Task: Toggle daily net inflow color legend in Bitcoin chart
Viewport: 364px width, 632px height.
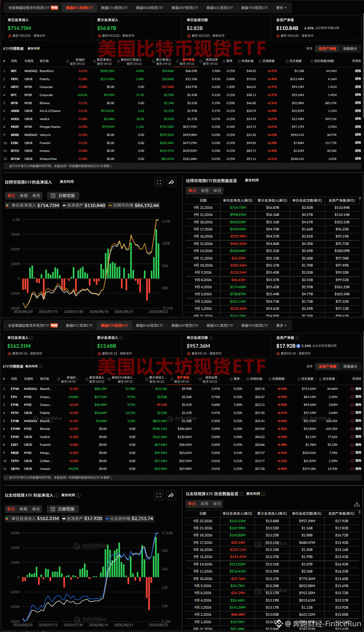Action: coord(7,205)
